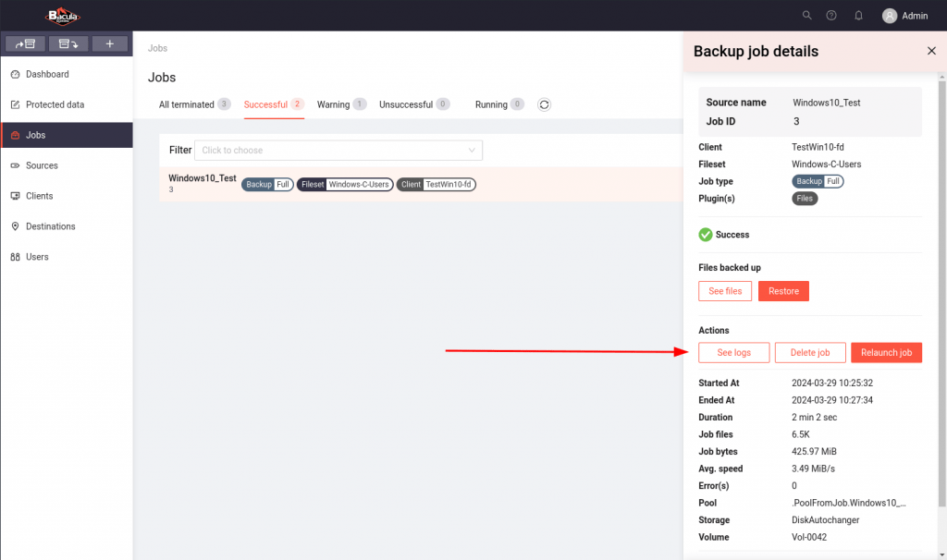
Task: Open the Unsuccessful jobs tab
Action: [x=406, y=104]
